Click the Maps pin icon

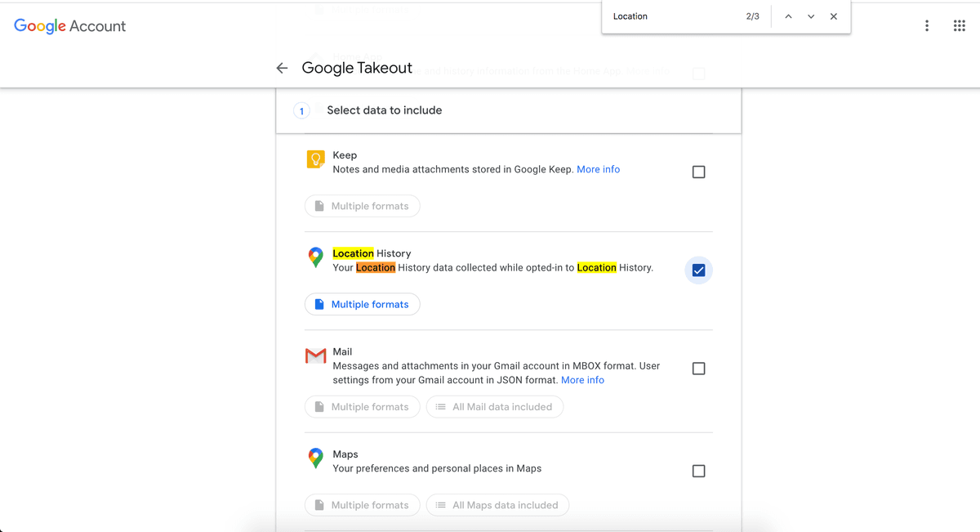point(315,458)
